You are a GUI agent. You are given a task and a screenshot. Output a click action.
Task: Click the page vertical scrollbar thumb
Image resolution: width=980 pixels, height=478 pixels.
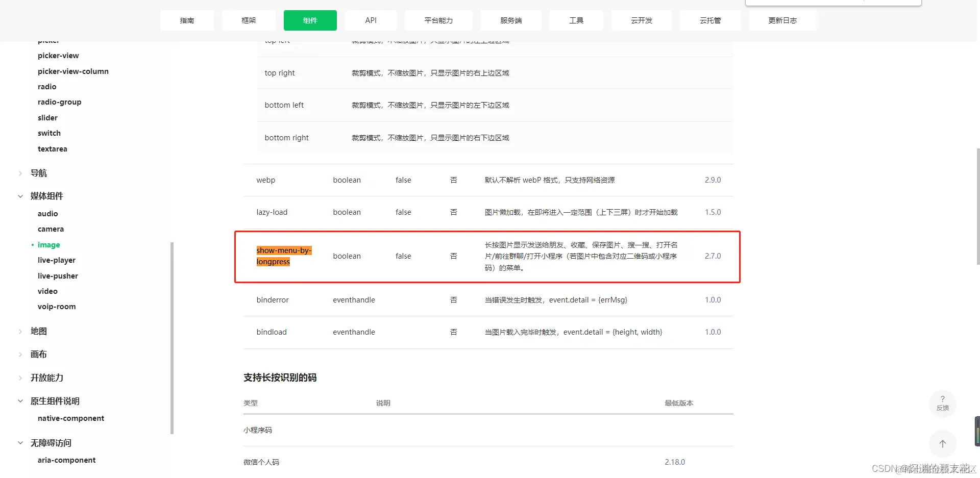click(978, 206)
